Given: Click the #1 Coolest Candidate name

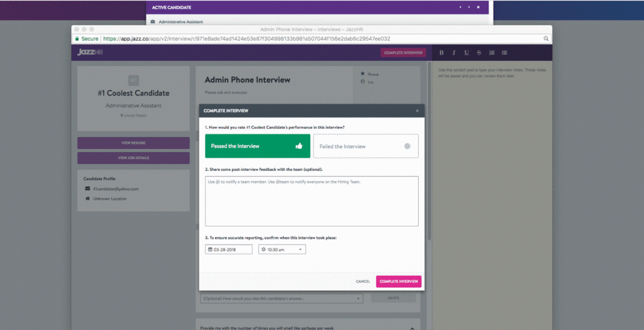Looking at the screenshot, I should [x=133, y=93].
